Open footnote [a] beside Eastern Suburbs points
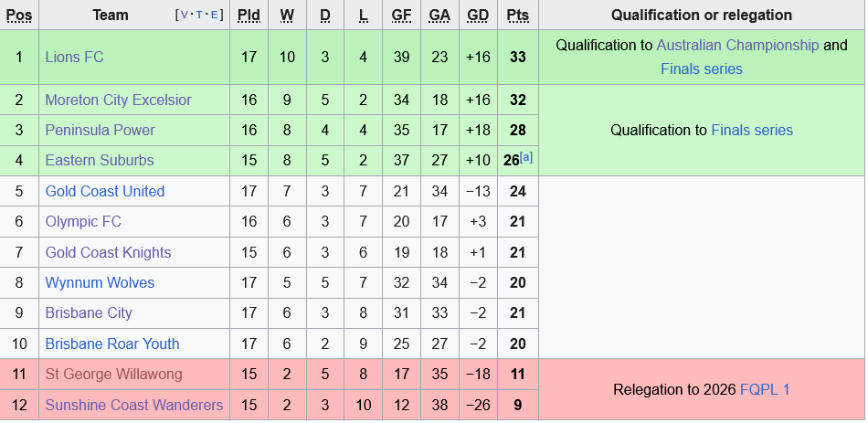Screen dimensions: 868x423 (x=526, y=157)
